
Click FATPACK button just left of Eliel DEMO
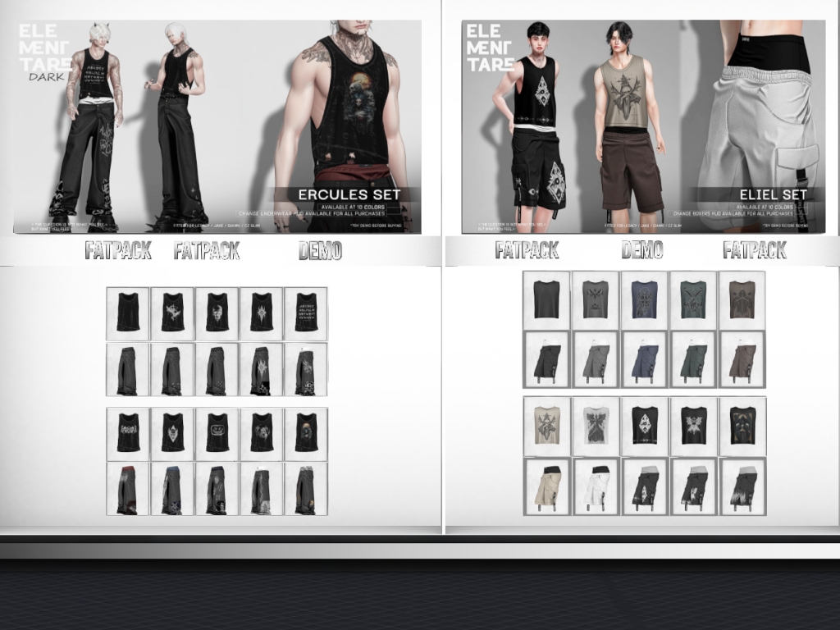527,249
